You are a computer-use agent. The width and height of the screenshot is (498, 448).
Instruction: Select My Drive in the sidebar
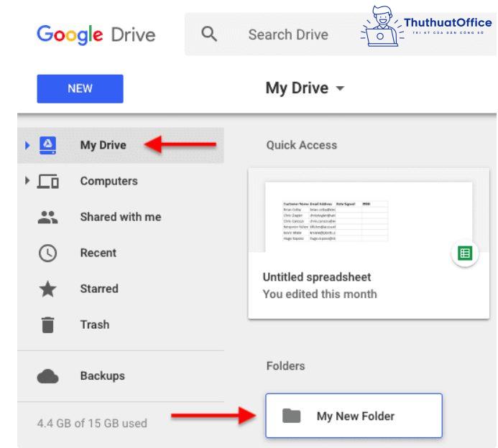(x=121, y=145)
